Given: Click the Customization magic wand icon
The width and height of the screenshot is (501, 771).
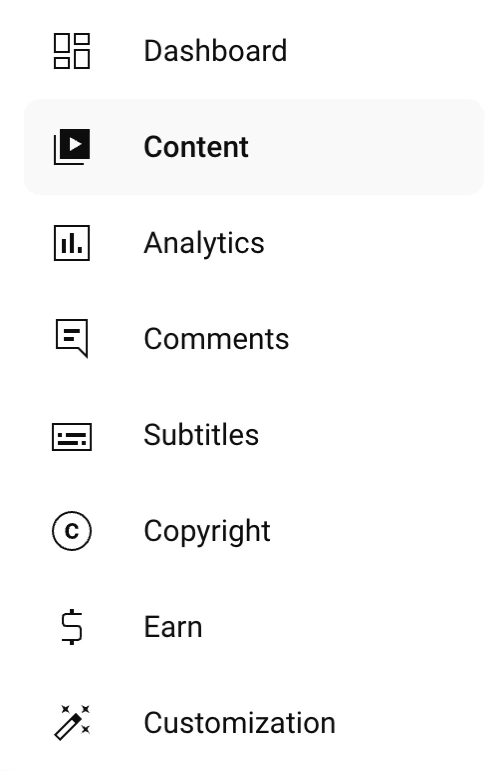Looking at the screenshot, I should tap(72, 722).
